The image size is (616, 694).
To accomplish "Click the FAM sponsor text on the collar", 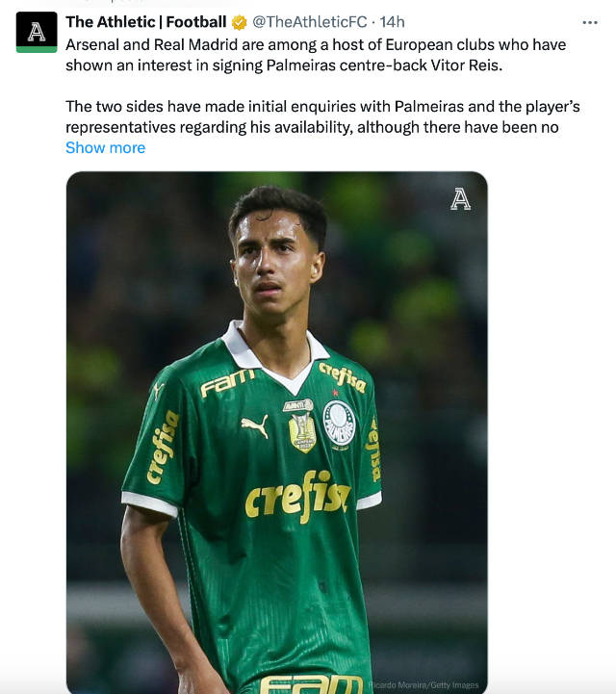I will coord(227,384).
